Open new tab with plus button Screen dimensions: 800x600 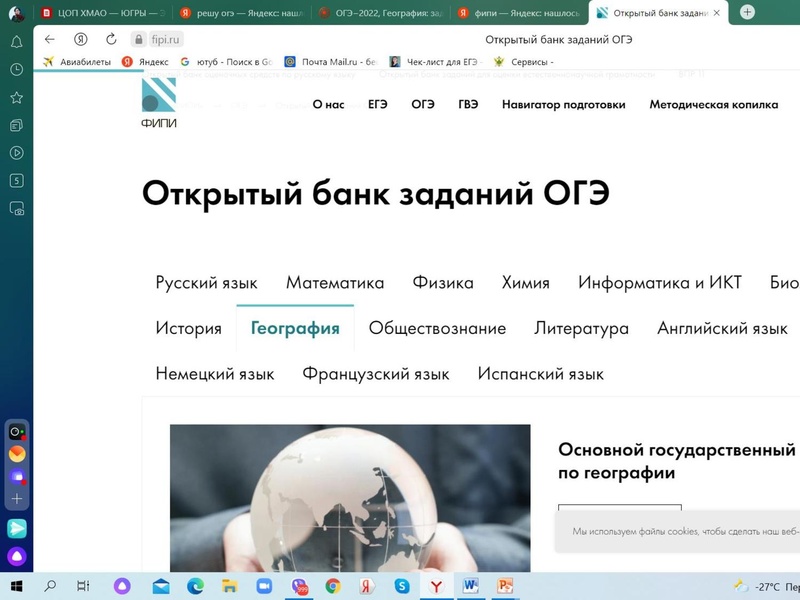tap(747, 12)
